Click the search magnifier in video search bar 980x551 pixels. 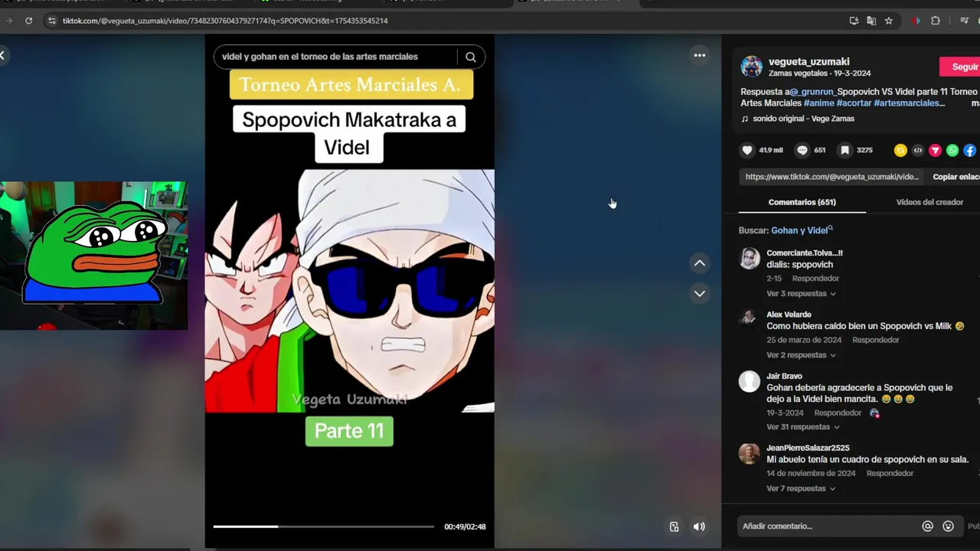(x=471, y=57)
